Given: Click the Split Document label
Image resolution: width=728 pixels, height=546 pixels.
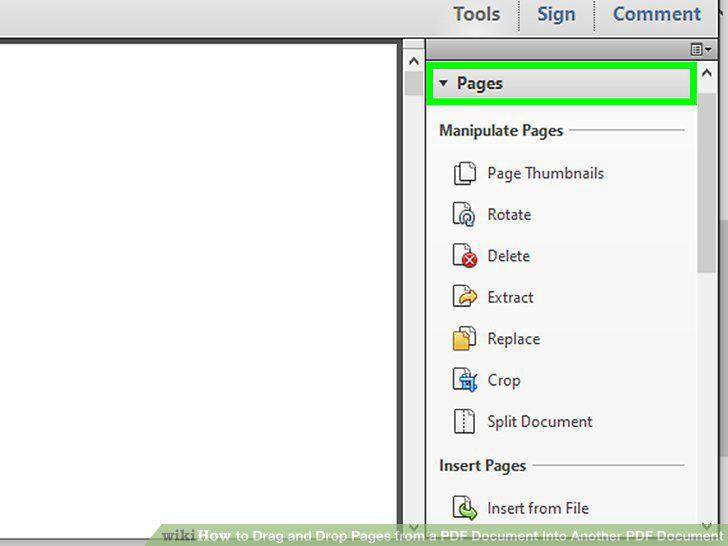Looking at the screenshot, I should [x=540, y=422].
